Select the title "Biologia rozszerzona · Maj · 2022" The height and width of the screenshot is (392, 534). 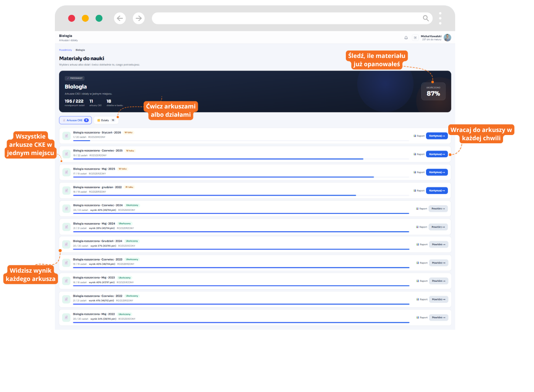tap(94, 314)
